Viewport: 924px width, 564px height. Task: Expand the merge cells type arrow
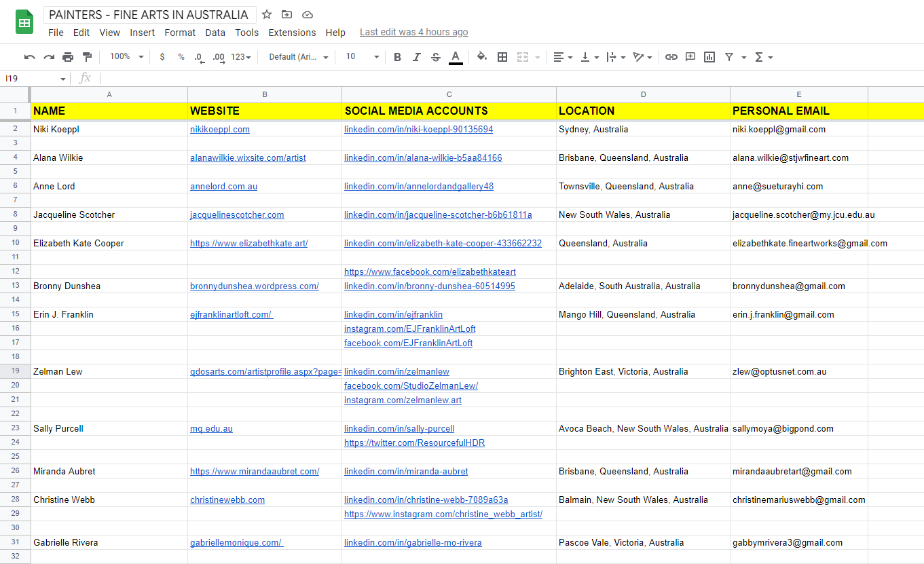click(x=538, y=57)
